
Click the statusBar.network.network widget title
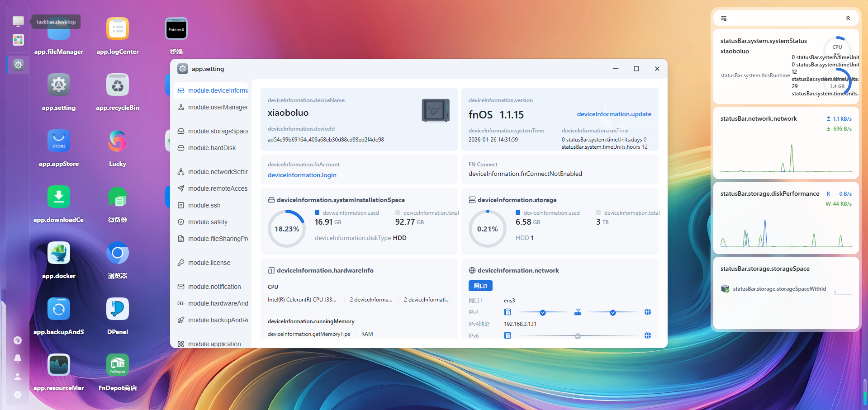tap(759, 118)
